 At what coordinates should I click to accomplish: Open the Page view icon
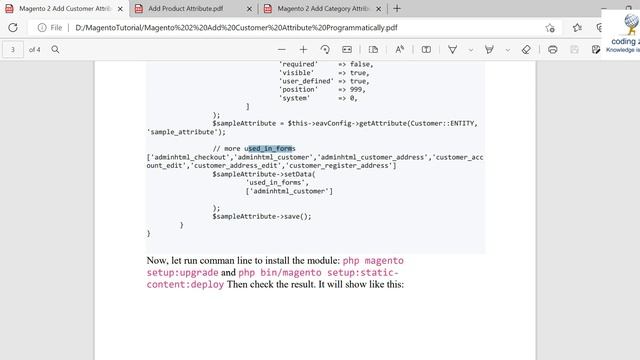[x=373, y=49]
